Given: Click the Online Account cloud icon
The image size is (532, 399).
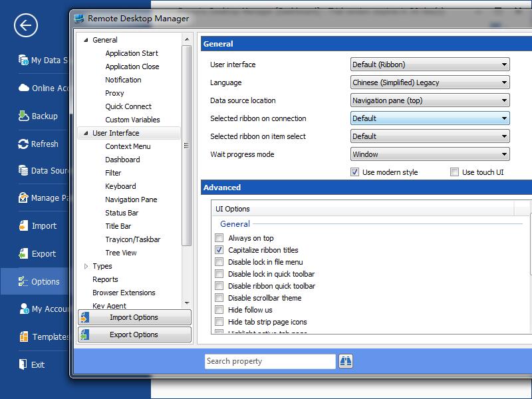Looking at the screenshot, I should coord(24,88).
